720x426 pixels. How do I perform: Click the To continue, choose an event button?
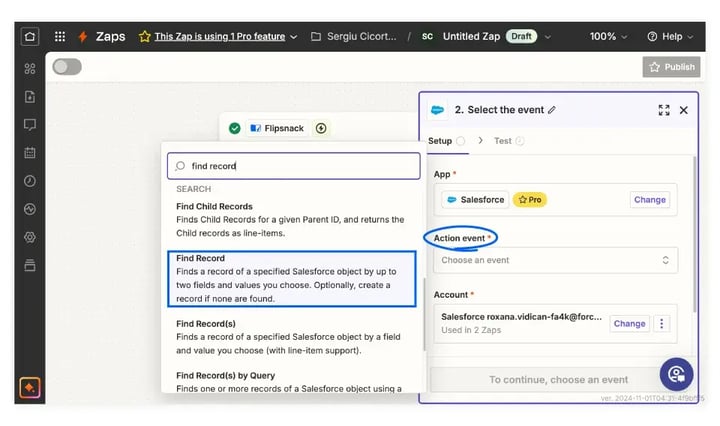[558, 380]
